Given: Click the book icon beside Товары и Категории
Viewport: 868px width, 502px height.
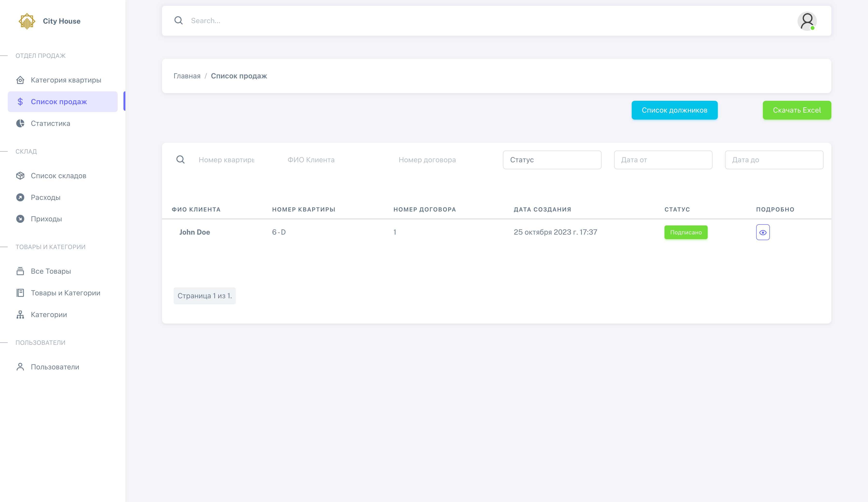Looking at the screenshot, I should coord(20,293).
